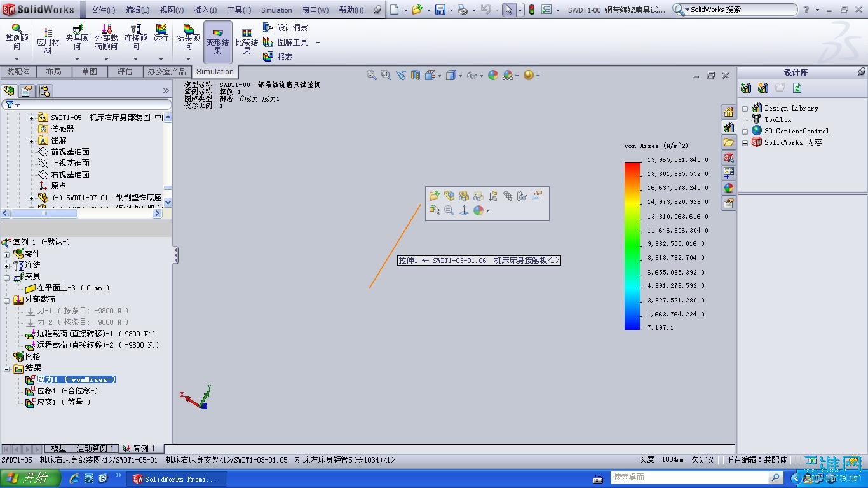The image size is (868, 488).
Task: Open the 工具(T) Tools menu
Action: pos(240,10)
